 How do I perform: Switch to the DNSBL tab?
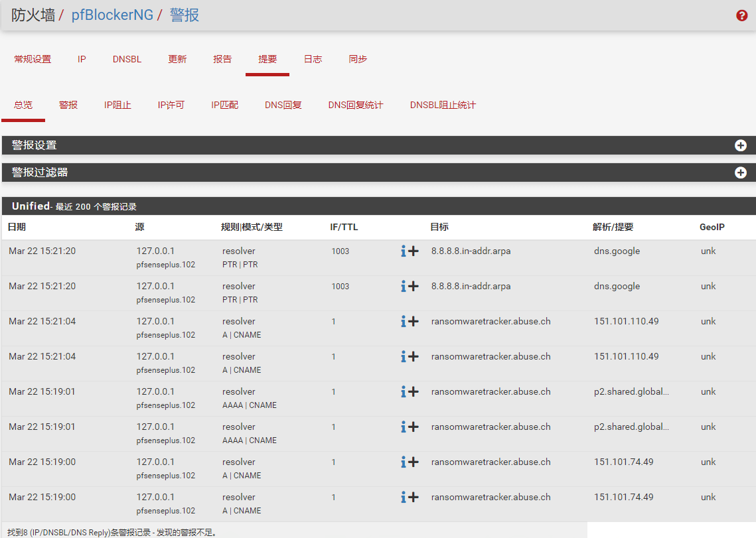click(x=127, y=59)
